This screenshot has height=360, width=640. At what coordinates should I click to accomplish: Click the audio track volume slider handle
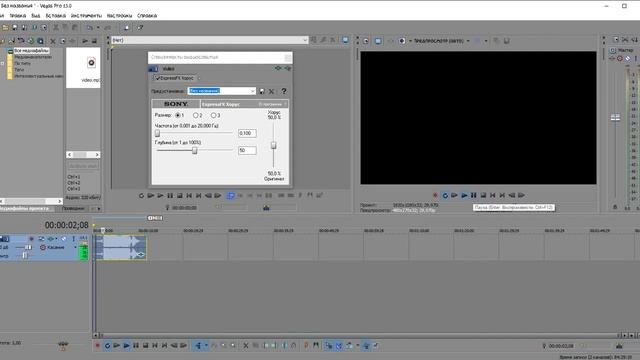click(x=27, y=247)
